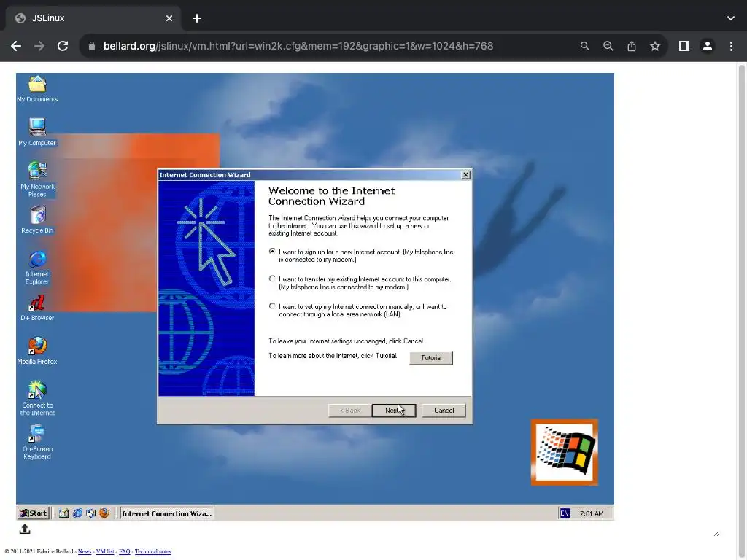Reload the JSLinux page
747x560 pixels.
[63, 46]
